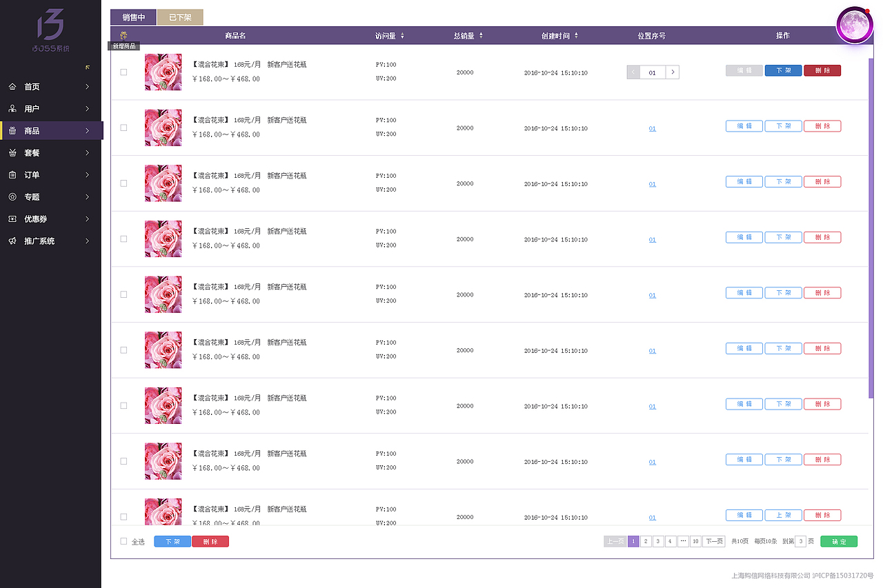
Task: Click the 新增商品 add product icon
Action: (x=123, y=36)
